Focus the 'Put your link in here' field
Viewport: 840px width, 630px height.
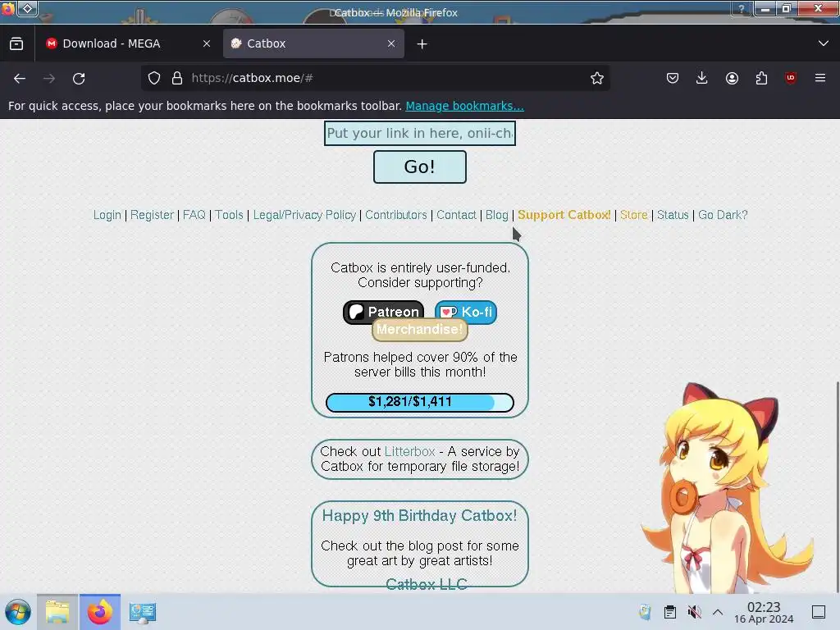(x=420, y=133)
